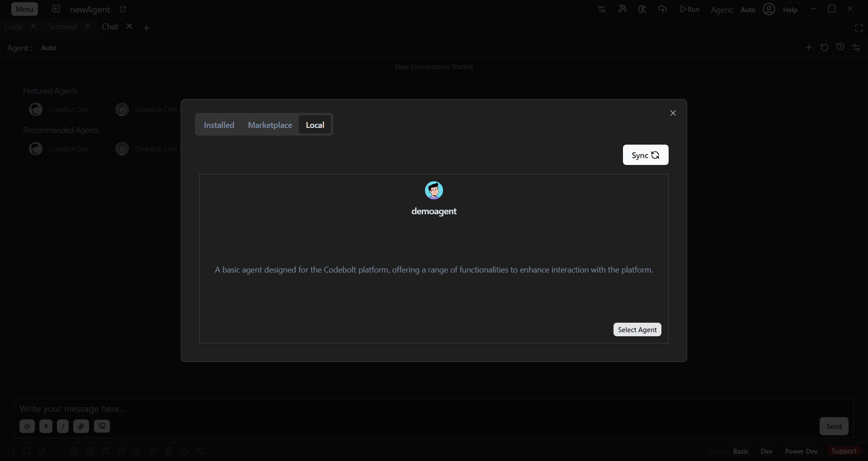Open calendar check icon in status bar
Screen dimensions: 868x461
pyautogui.click(x=90, y=451)
